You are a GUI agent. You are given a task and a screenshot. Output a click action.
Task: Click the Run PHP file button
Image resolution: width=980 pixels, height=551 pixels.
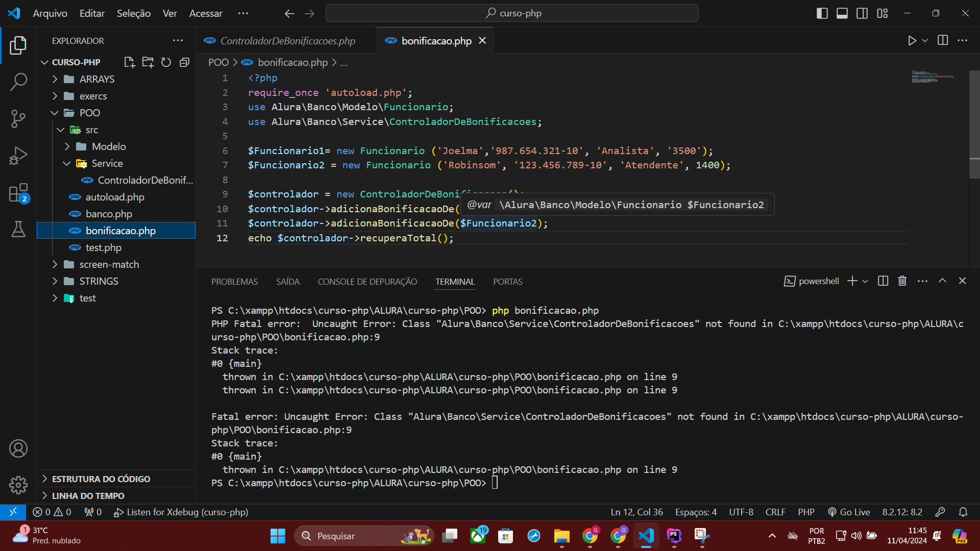pyautogui.click(x=912, y=40)
